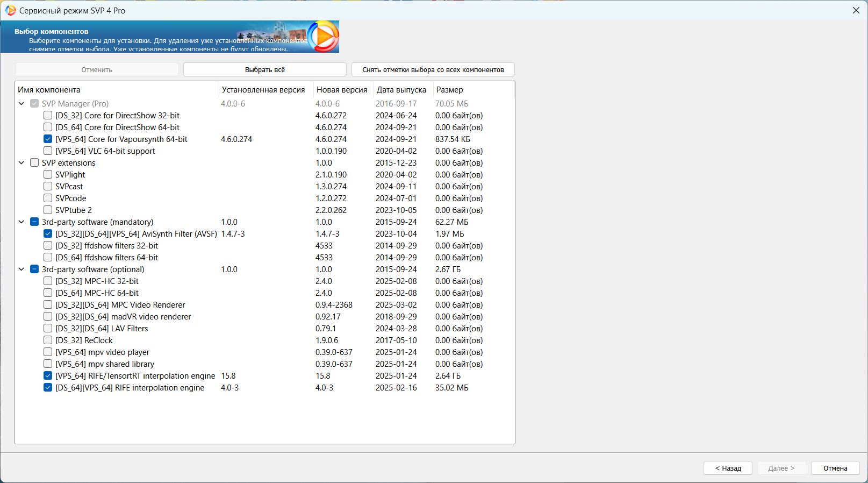868x483 pixels.
Task: Check DS_64 Core for DirectShow 64-bit
Action: point(48,127)
